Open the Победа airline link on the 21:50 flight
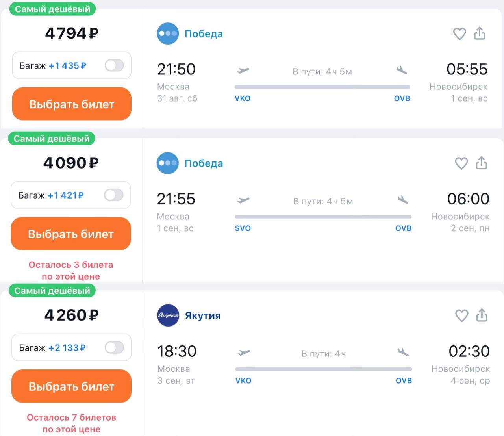 (x=204, y=34)
